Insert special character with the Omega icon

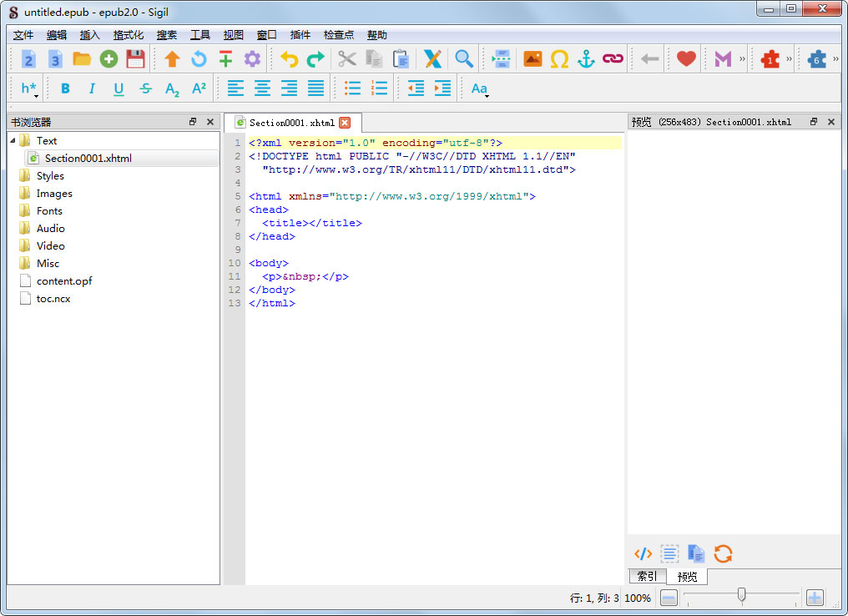(559, 59)
